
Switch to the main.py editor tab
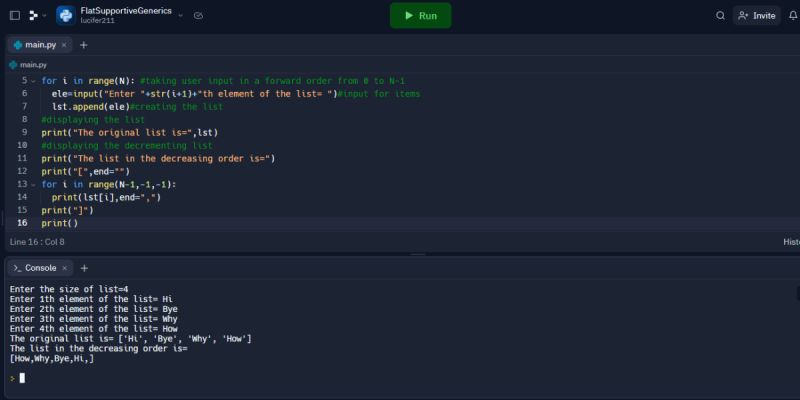click(x=39, y=45)
